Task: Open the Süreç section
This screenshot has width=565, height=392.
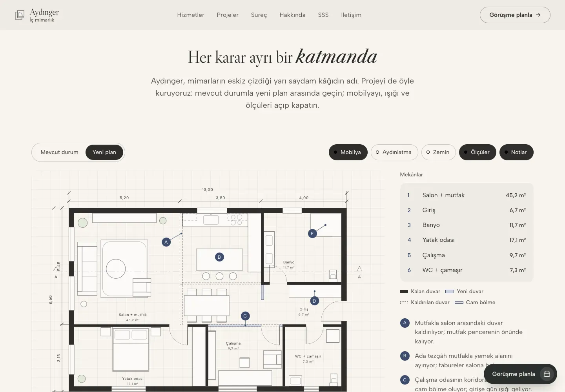Action: pyautogui.click(x=259, y=15)
